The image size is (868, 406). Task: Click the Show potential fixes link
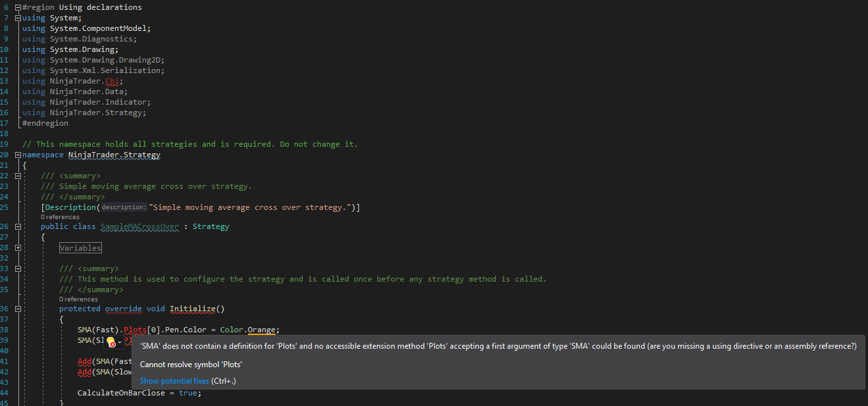point(174,381)
